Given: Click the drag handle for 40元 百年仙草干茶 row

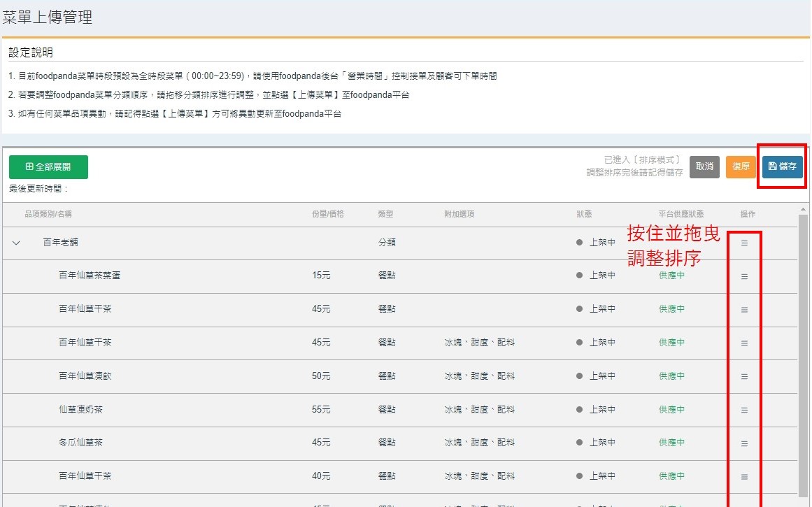Looking at the screenshot, I should [x=744, y=477].
